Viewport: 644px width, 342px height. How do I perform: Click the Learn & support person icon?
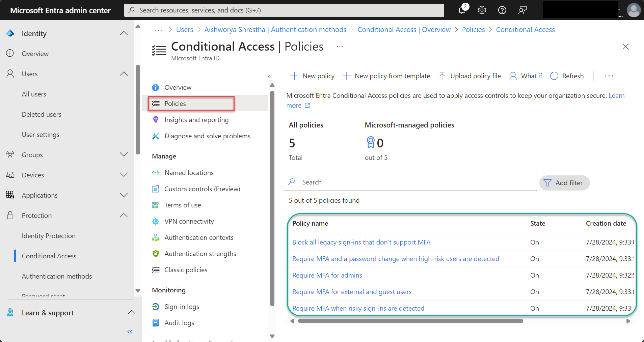coord(10,313)
